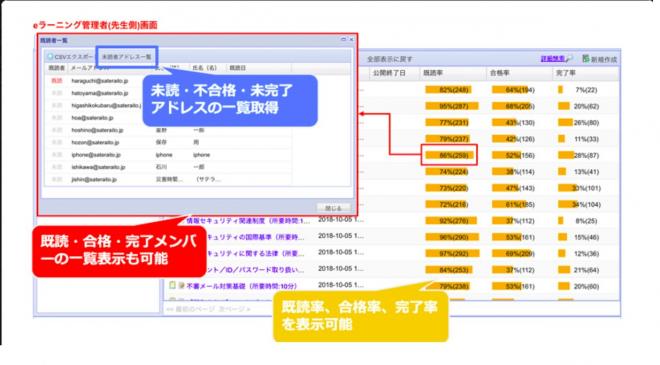Select the jishin@sateraito.jp row
The height and width of the screenshot is (365, 660).
click(x=168, y=179)
